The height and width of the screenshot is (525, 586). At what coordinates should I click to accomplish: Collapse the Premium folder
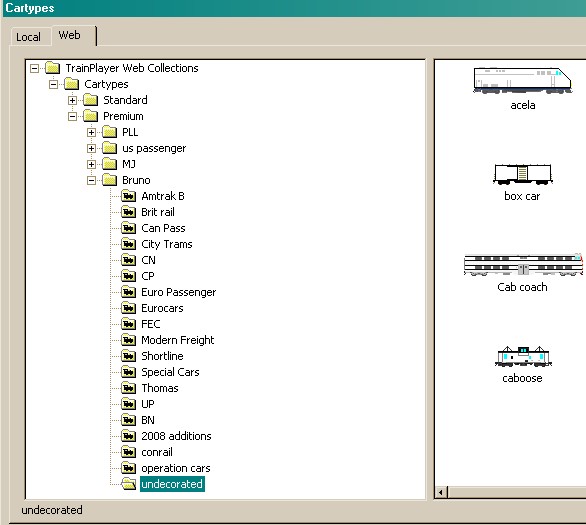(72, 116)
